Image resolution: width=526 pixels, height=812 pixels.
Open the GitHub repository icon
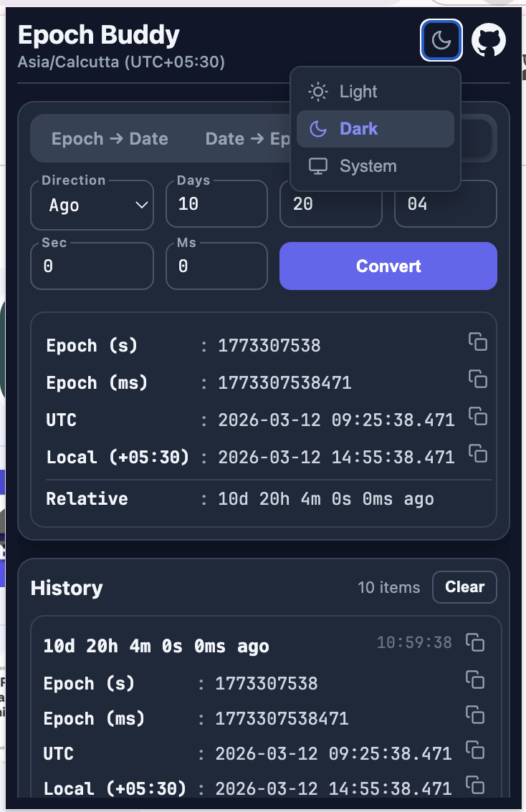489,40
